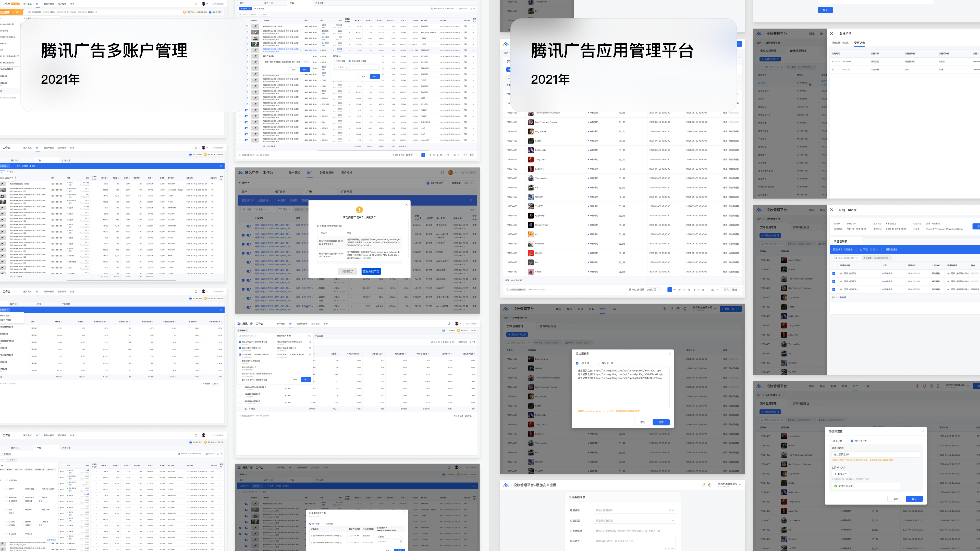Toggle the on/off switch for ad _1132
980x551 pixels.
pyautogui.click(x=249, y=226)
